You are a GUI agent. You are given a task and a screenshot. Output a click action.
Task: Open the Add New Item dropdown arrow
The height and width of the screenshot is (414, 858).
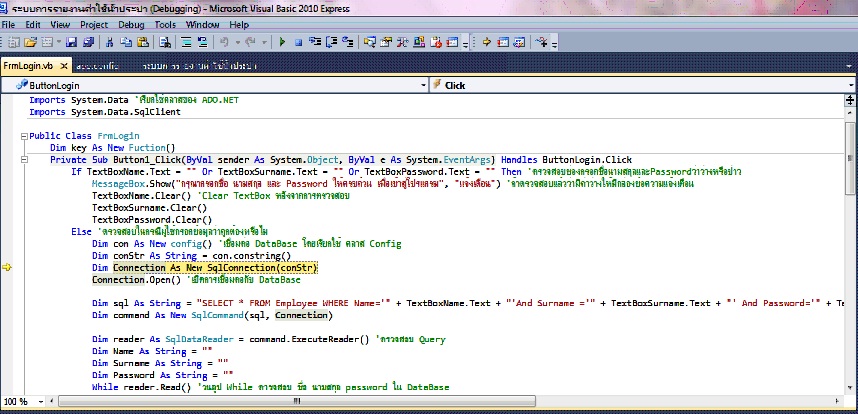[59, 42]
